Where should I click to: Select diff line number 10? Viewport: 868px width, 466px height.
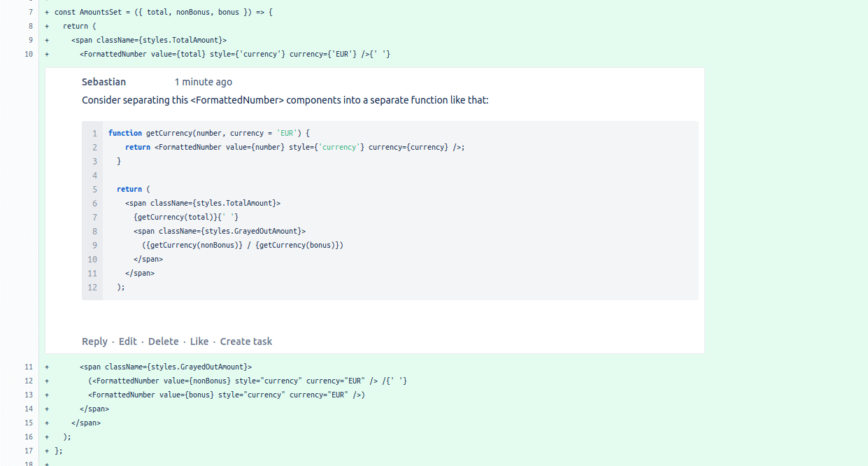coord(29,54)
